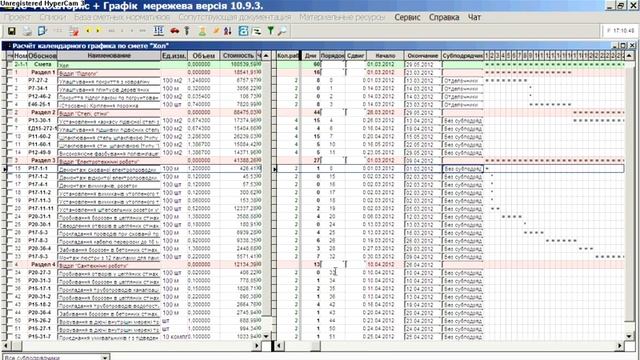
Task: Click the red car toolbar icon
Action: [x=175, y=31]
